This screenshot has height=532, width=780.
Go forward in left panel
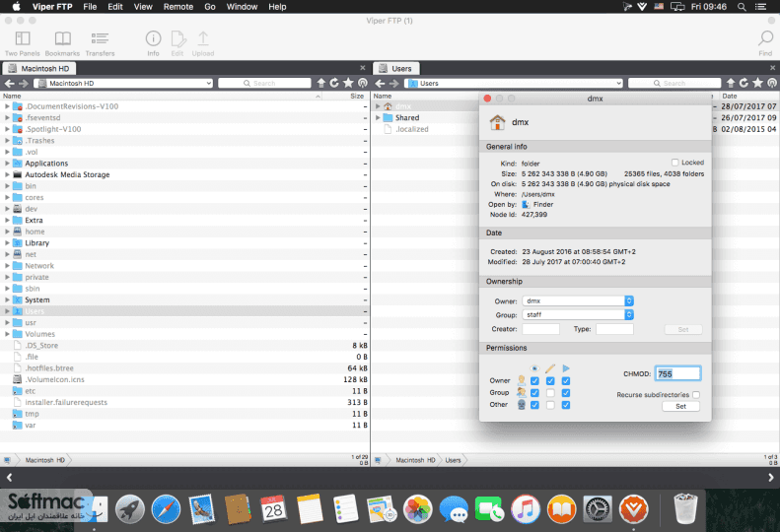pyautogui.click(x=24, y=83)
